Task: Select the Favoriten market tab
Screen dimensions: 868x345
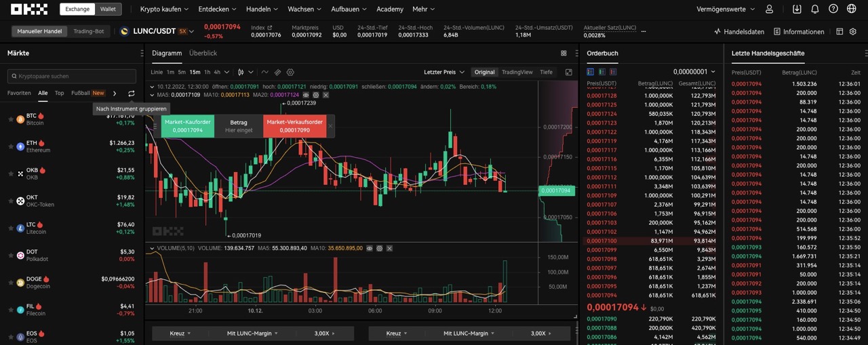Action: 19,93
